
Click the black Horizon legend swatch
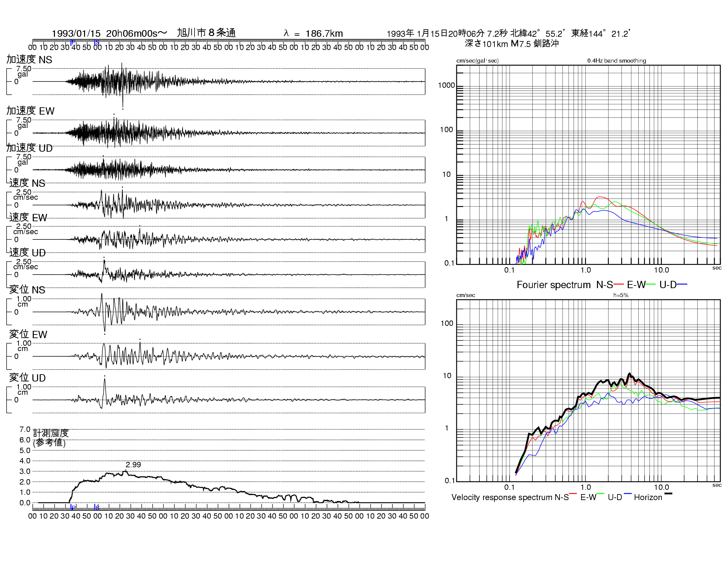[x=668, y=493]
